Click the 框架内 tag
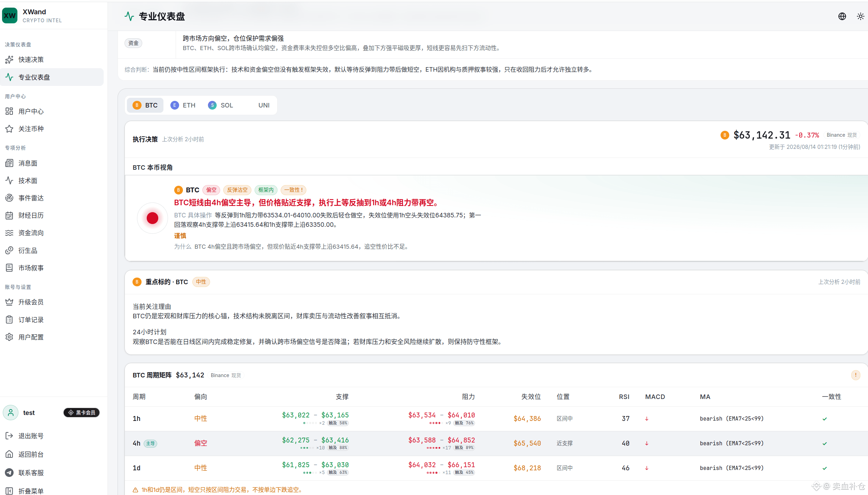The height and width of the screenshot is (495, 868). click(266, 190)
